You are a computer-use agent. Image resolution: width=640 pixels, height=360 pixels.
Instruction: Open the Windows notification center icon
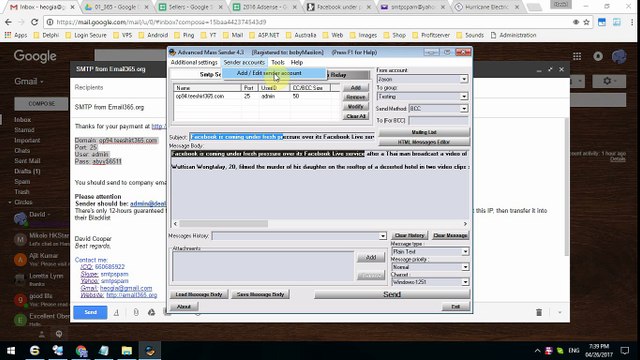[x=625, y=351]
